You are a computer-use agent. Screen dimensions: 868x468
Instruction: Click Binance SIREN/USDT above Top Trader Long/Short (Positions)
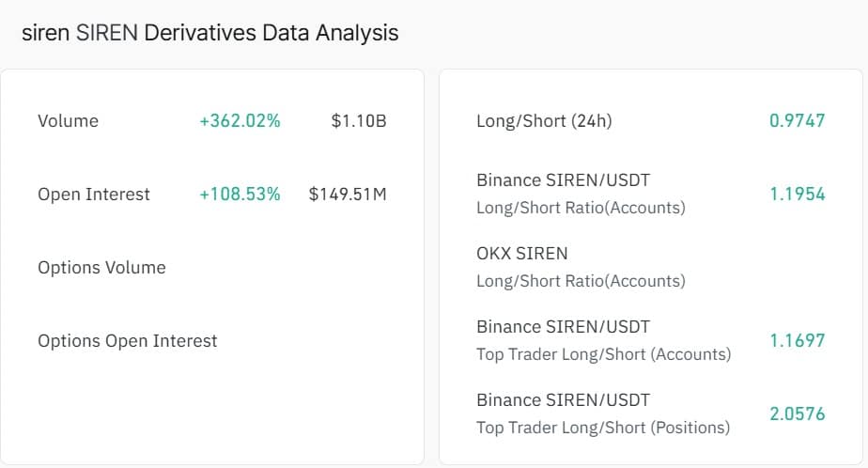(x=563, y=400)
